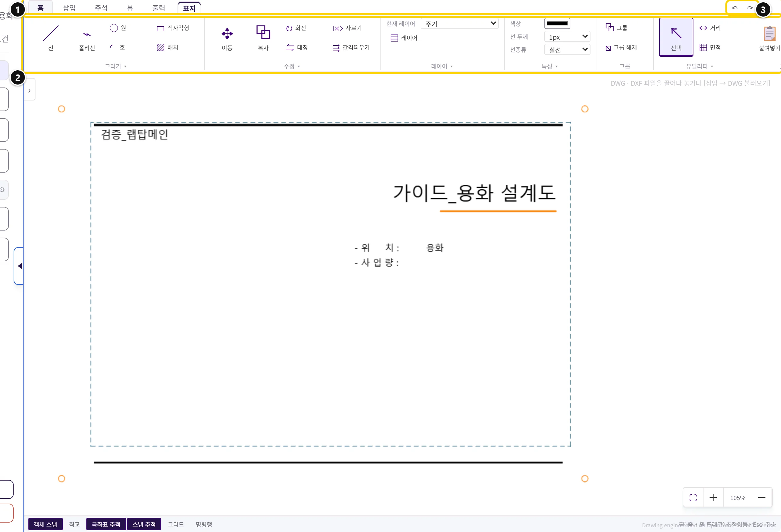Click 그룹 해제 to ungroup
781x532 pixels.
(x=621, y=47)
